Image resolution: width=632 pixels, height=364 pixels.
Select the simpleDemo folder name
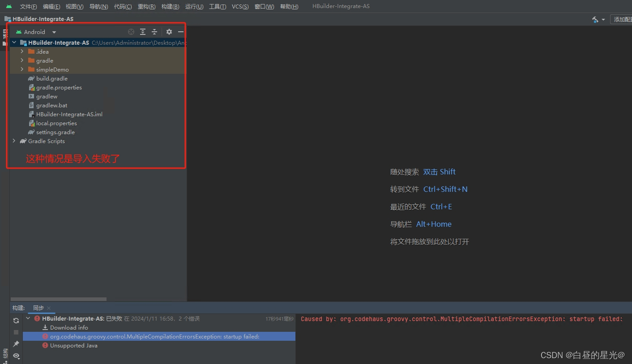point(52,69)
